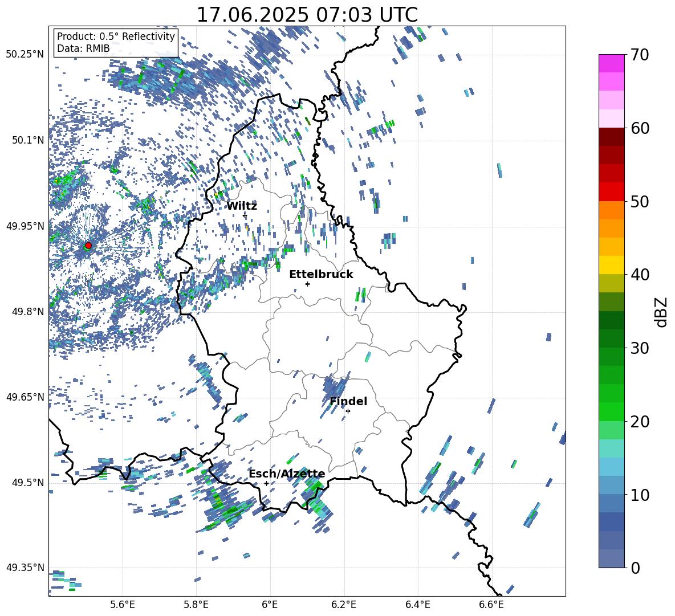Pick the bright red colorbar segment at 50
This screenshot has width=675, height=616.
coord(611,192)
